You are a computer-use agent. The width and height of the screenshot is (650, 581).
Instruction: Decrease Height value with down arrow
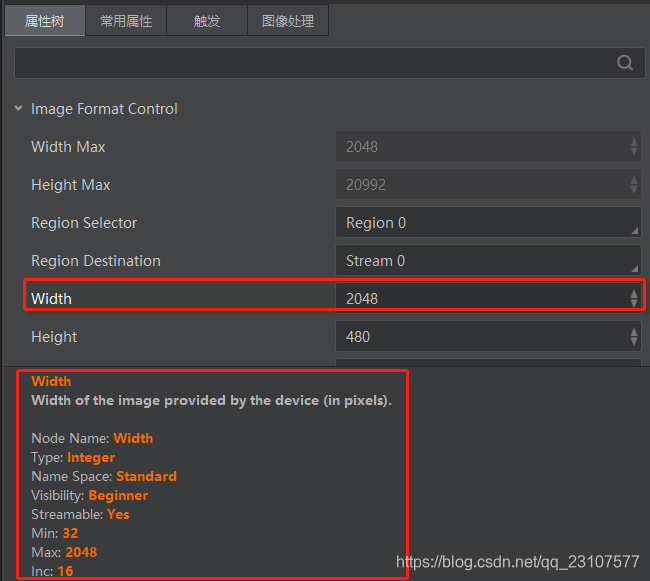click(x=634, y=341)
